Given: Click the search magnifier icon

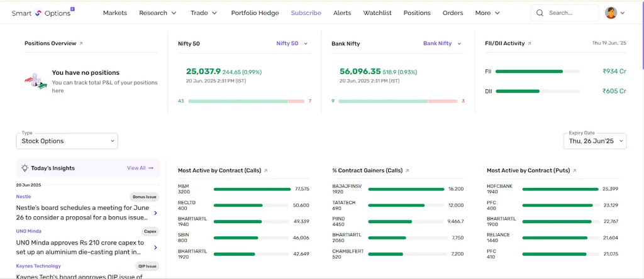Looking at the screenshot, I should pyautogui.click(x=540, y=13).
